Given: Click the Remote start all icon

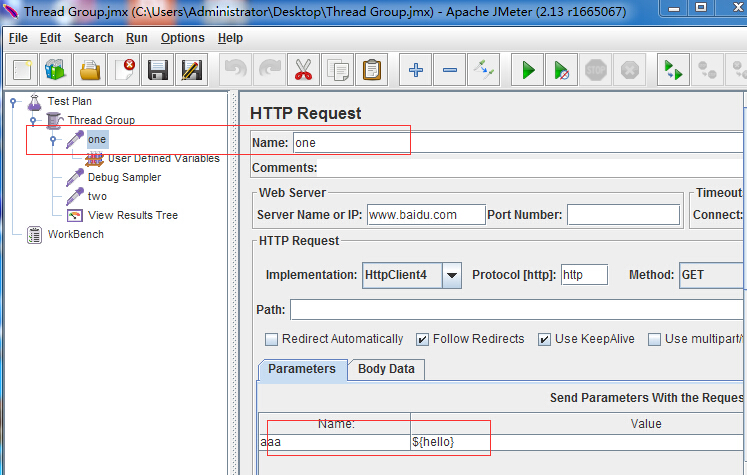Looking at the screenshot, I should (x=673, y=70).
